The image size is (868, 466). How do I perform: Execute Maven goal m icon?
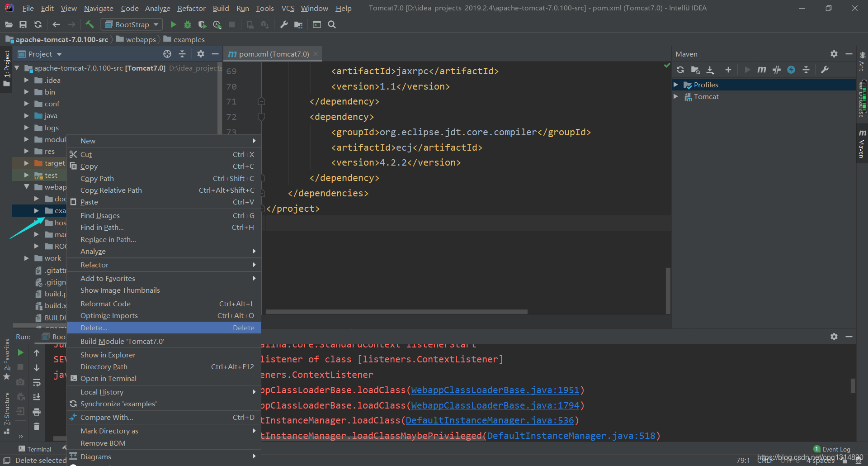[762, 70]
